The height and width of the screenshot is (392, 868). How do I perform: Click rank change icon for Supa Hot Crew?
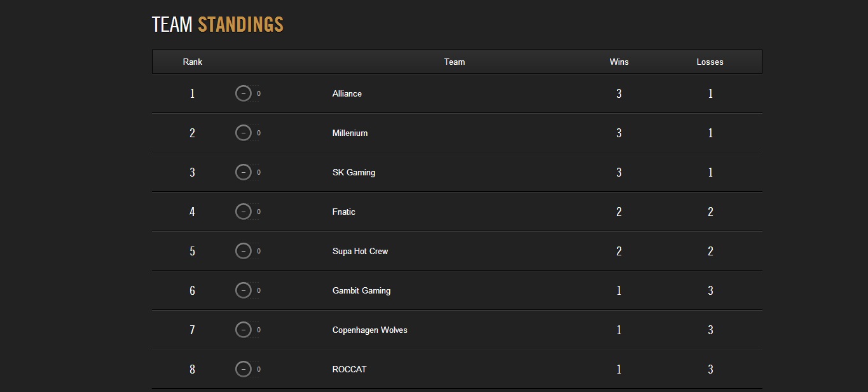point(244,251)
